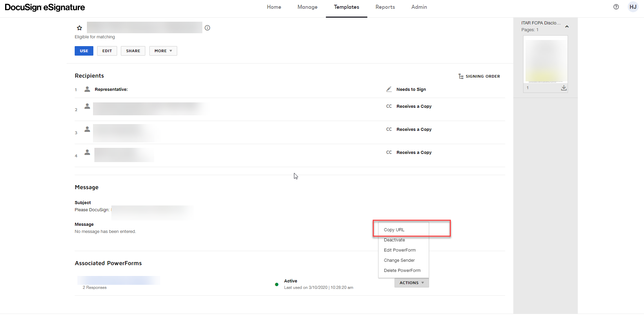644x316 pixels.
Task: Click 'No message has been entered.' text
Action: tap(105, 232)
